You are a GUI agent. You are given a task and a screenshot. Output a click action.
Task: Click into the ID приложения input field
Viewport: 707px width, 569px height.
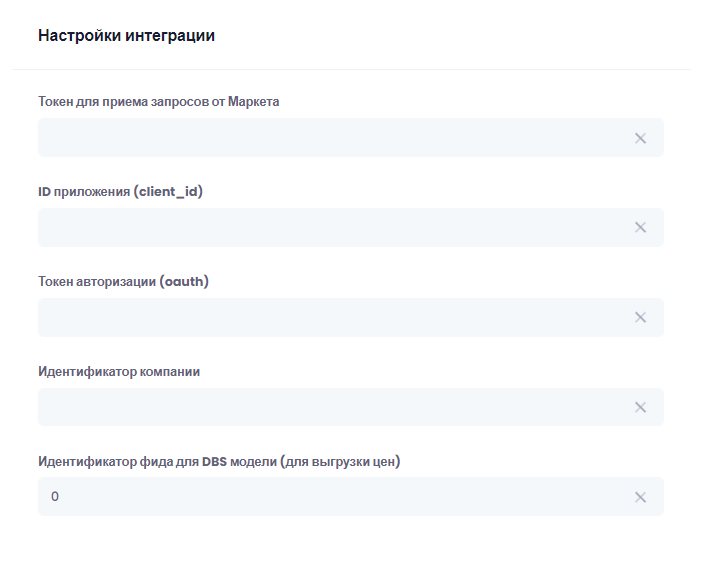330,228
